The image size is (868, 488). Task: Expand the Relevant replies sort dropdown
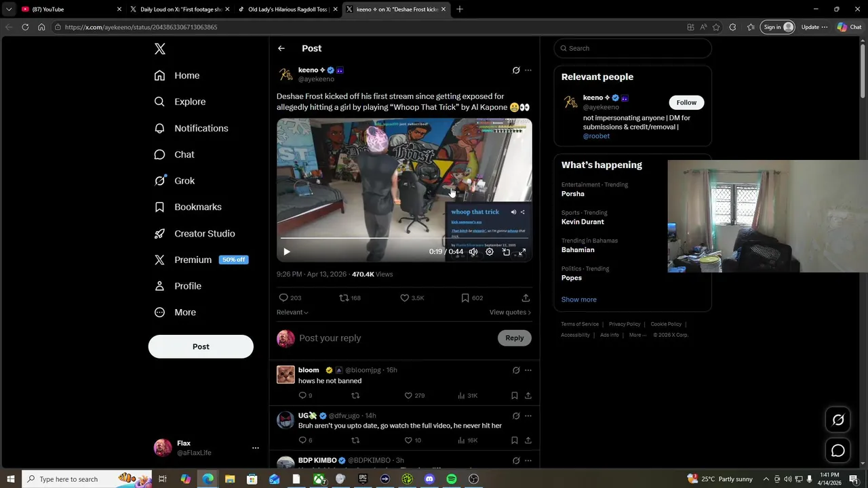(292, 312)
